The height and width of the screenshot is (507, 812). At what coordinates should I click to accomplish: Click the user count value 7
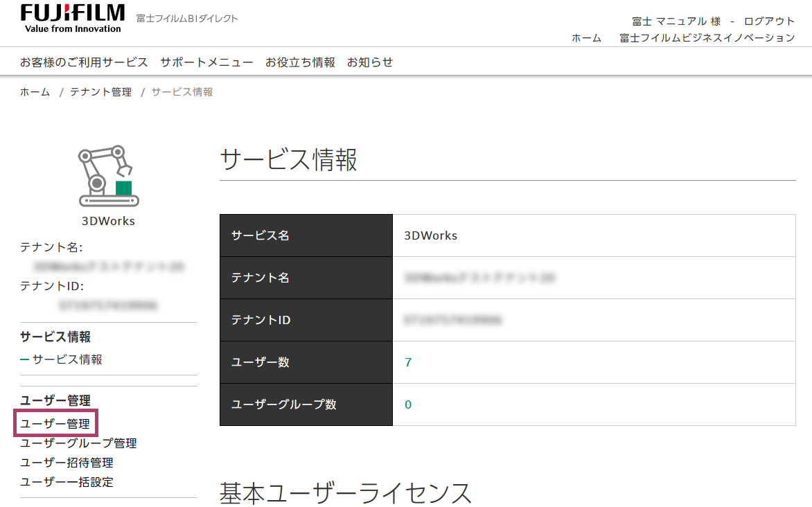(x=408, y=362)
